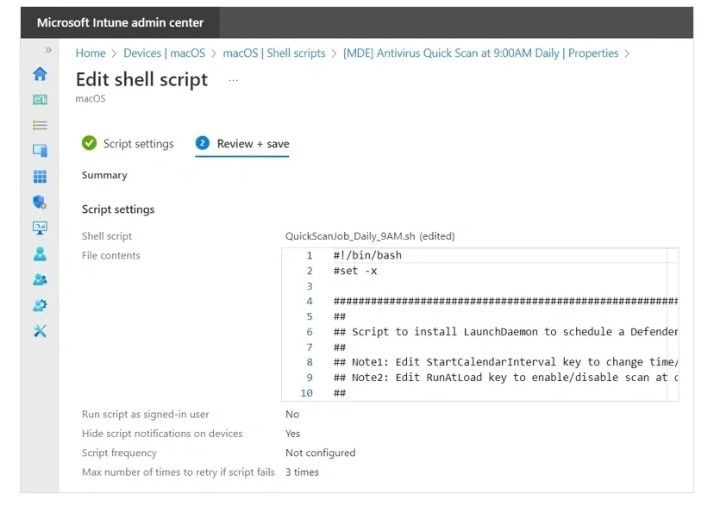
Task: Open the Antivirus Quick Scan Properties breadcrumb
Action: (481, 53)
